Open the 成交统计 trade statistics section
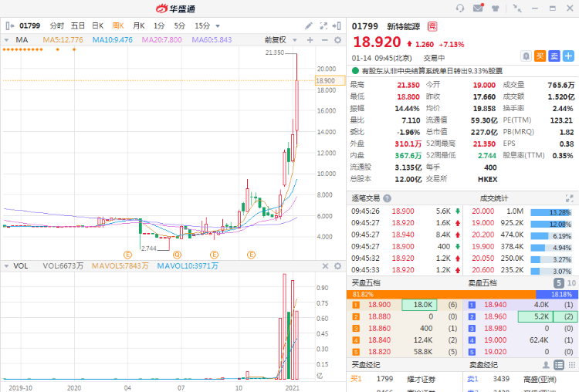Screen dimensions: 579x392 [494, 198]
